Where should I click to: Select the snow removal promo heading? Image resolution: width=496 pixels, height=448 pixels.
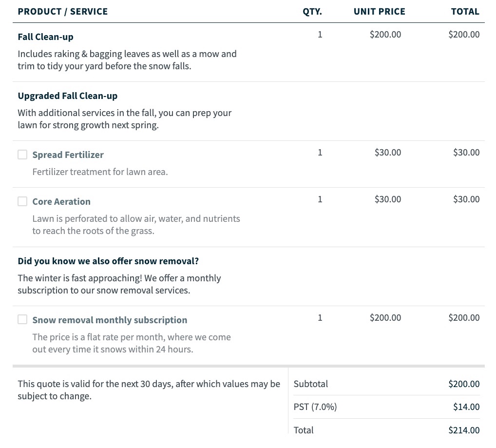tap(108, 261)
